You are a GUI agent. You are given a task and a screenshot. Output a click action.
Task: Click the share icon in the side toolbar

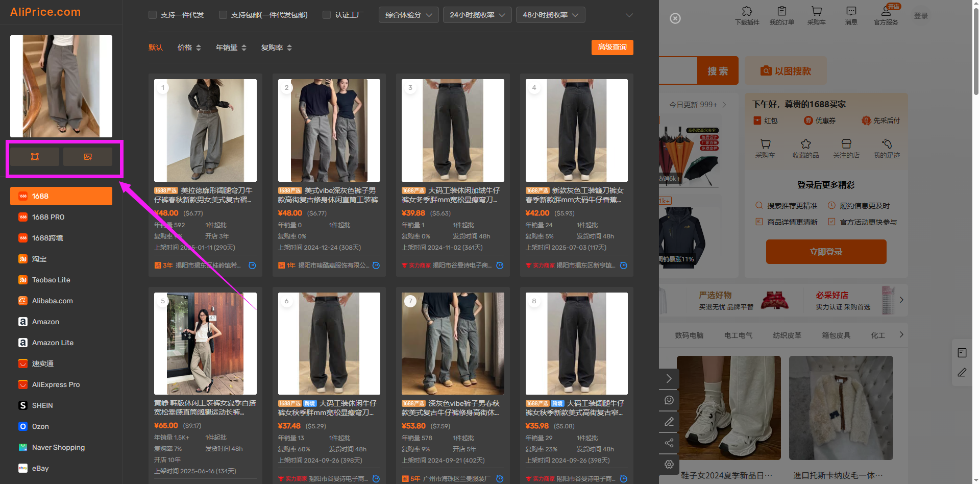point(669,443)
